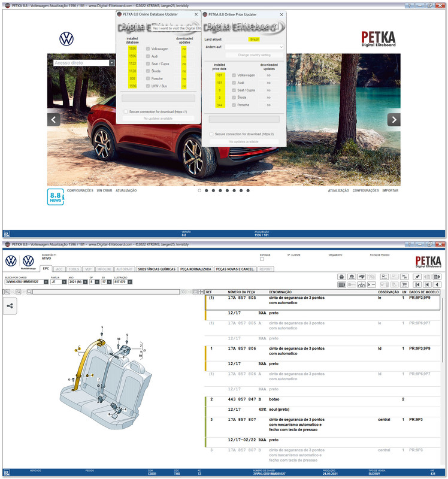Image resolution: width=448 pixels, height=479 pixels.
Task: Toggle LKW / Bus checkbox in Database Updater
Action: coord(148,86)
